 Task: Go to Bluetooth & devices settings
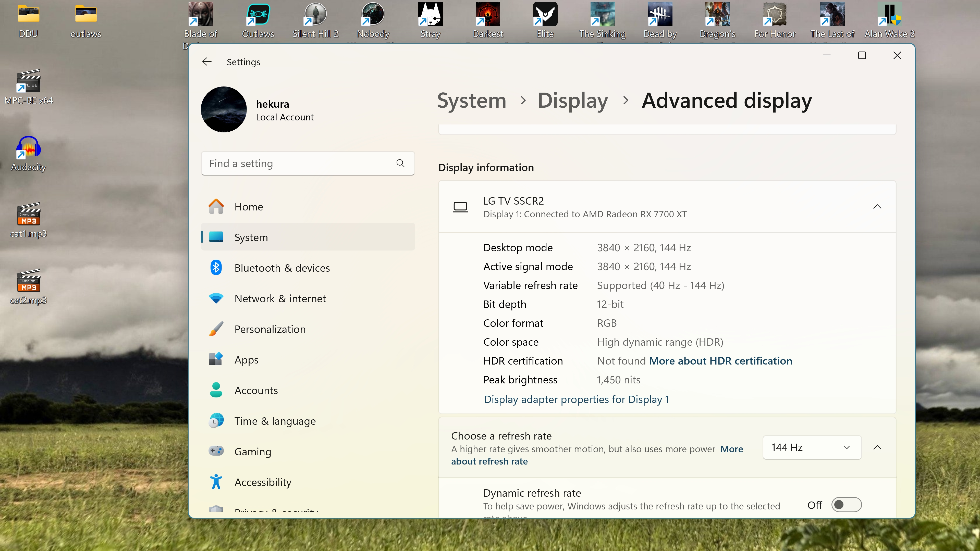(282, 268)
